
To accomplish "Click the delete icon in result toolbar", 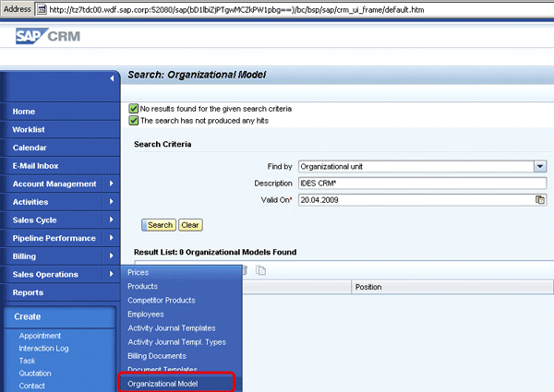I will (x=246, y=270).
